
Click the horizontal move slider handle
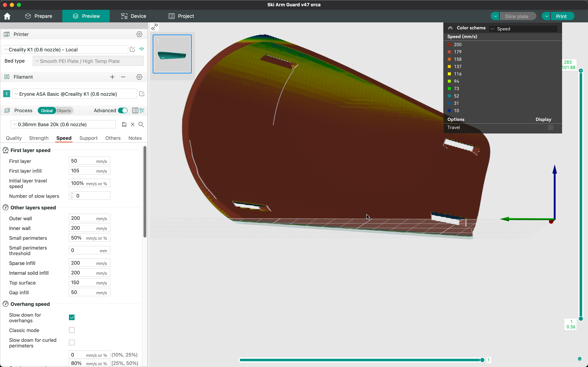(482, 360)
